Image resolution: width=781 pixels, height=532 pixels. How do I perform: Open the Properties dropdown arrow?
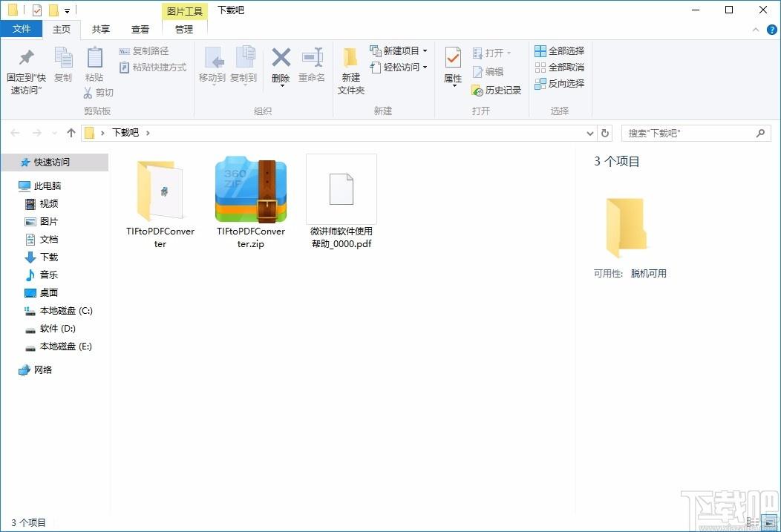click(454, 87)
